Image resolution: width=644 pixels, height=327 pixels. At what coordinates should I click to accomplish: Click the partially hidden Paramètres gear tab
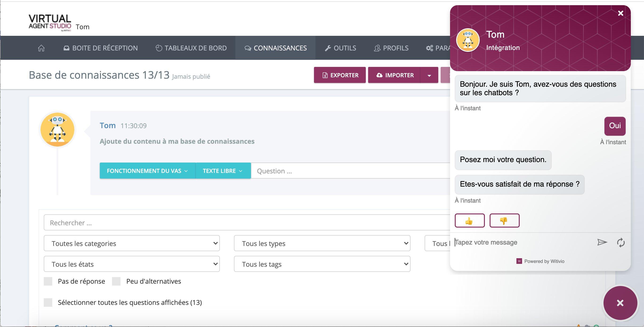438,48
